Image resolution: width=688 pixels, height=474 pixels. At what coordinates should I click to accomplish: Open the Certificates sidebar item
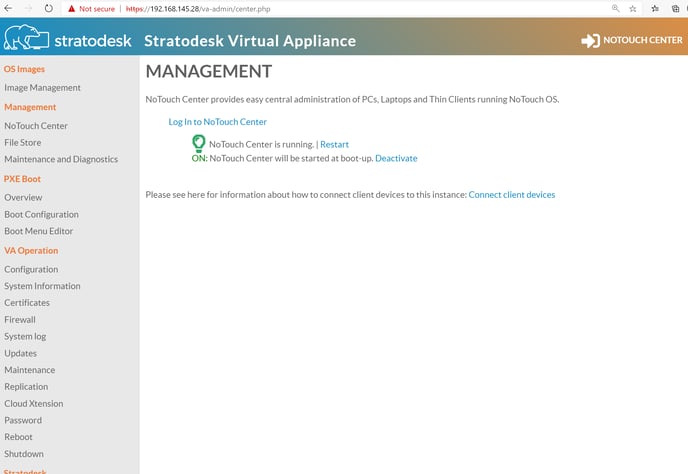tap(27, 303)
